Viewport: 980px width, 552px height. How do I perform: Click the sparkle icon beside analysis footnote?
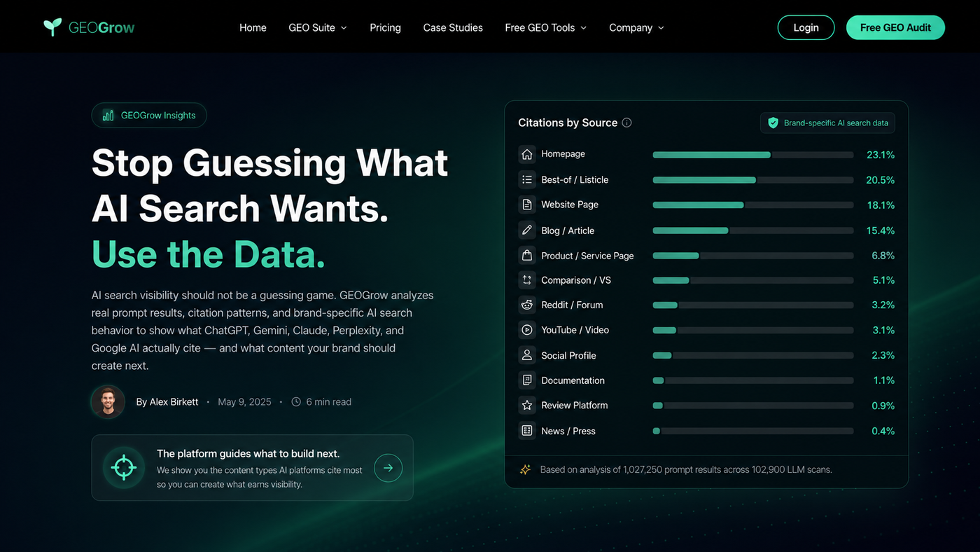525,469
